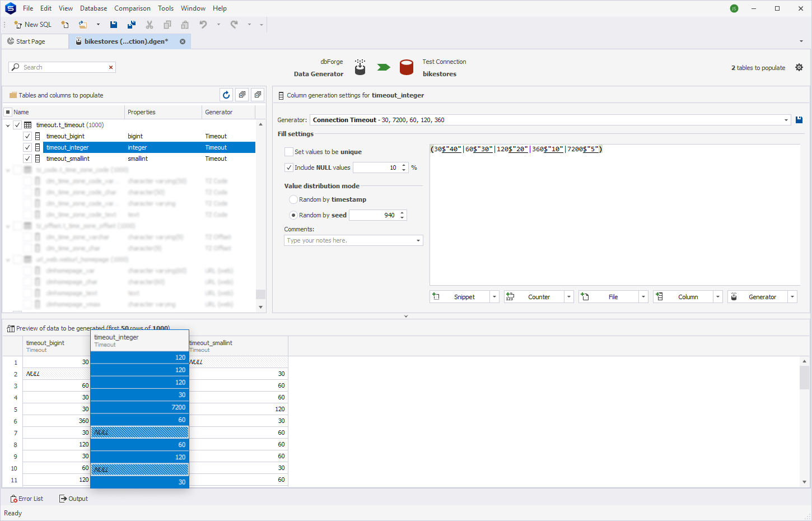Open the Redo history dropdown arrow
Image resolution: width=812 pixels, height=521 pixels.
click(249, 25)
